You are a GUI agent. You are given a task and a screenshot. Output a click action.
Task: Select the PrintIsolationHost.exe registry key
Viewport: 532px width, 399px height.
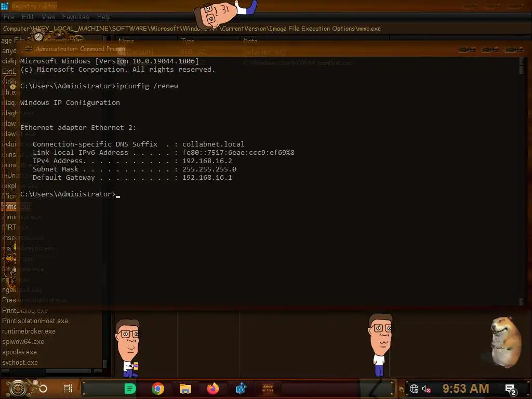(x=35, y=321)
